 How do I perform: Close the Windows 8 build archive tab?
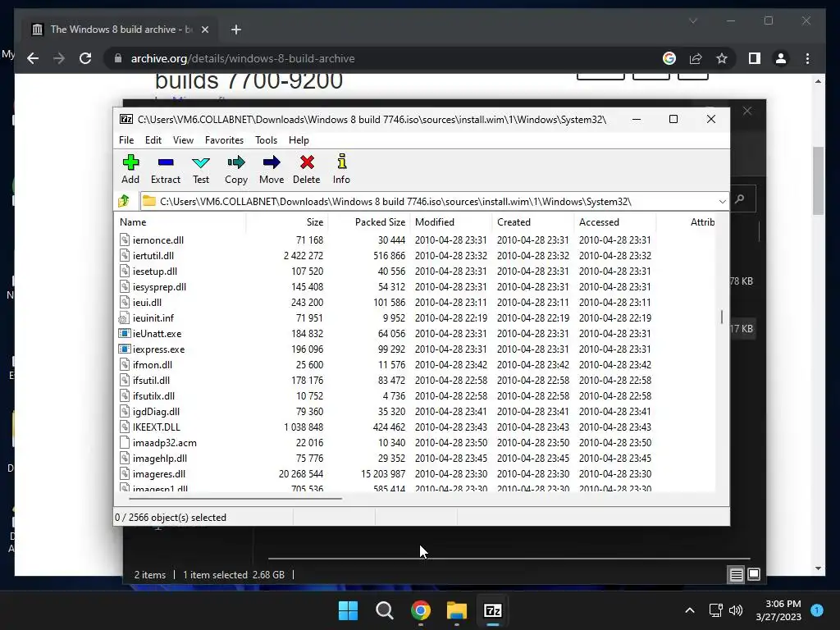(x=204, y=30)
